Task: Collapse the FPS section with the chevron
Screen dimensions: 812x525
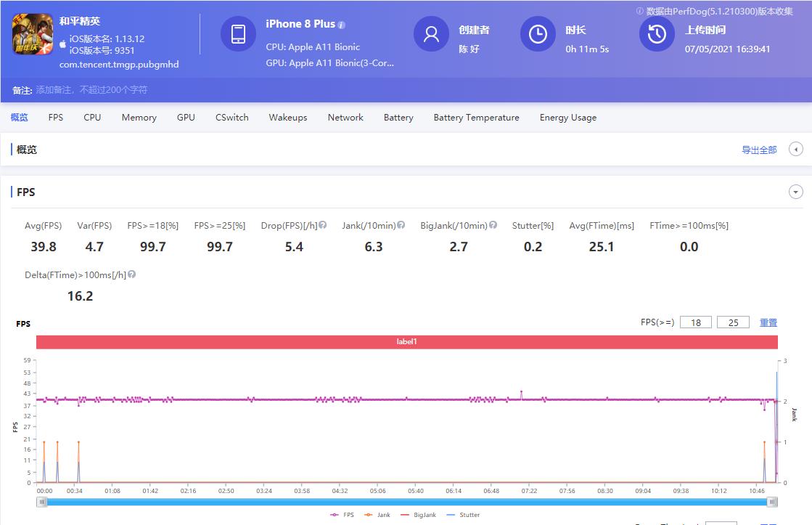Action: [x=796, y=192]
